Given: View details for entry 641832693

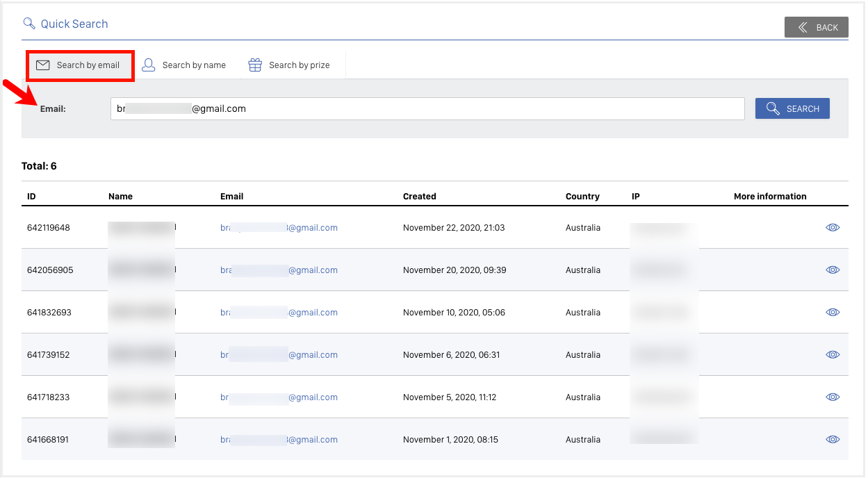Looking at the screenshot, I should point(833,312).
